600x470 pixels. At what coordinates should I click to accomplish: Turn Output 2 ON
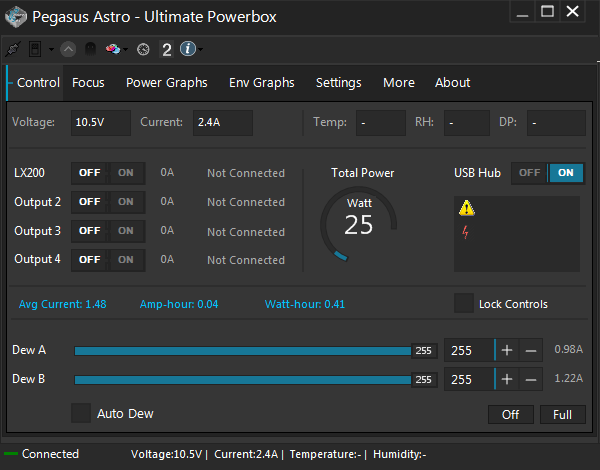pos(126,202)
